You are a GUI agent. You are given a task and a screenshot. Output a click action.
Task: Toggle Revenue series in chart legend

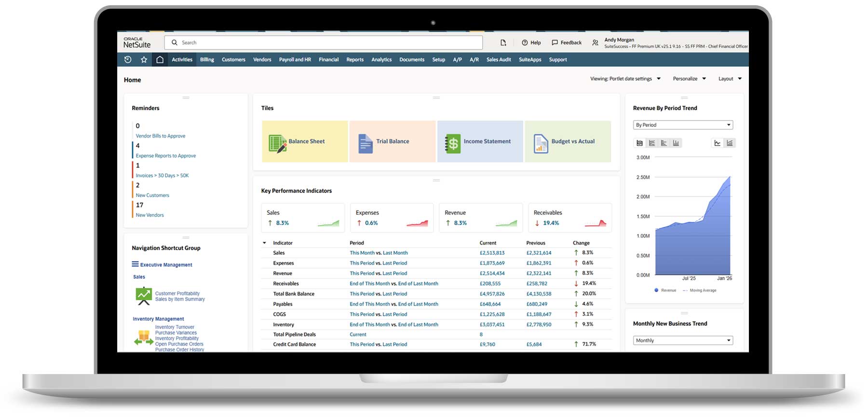[x=665, y=290]
